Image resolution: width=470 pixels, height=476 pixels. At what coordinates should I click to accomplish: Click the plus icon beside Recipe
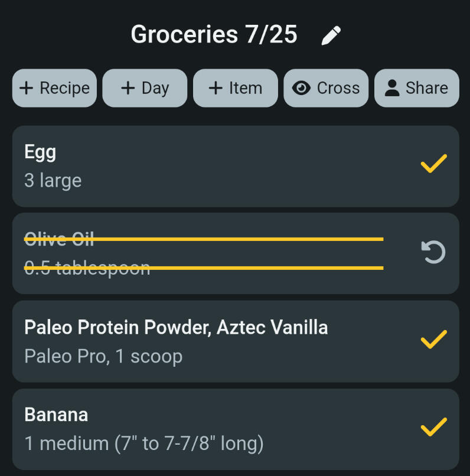[27, 88]
